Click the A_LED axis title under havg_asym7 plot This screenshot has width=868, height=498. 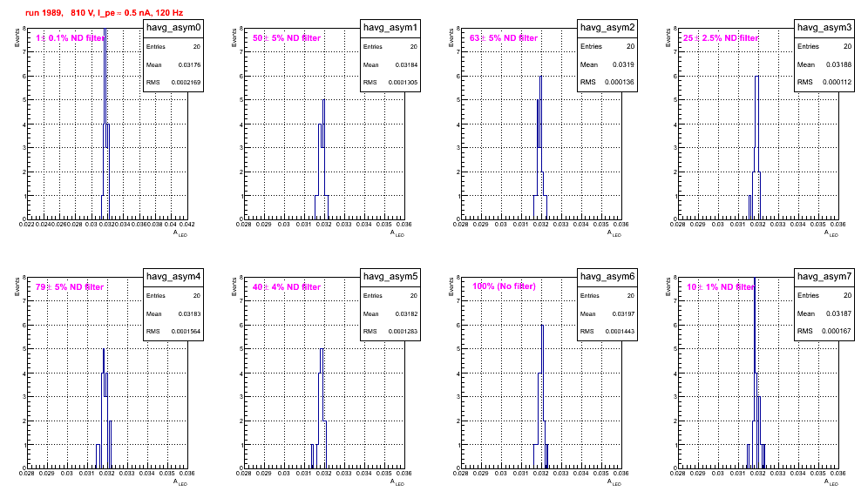(831, 482)
